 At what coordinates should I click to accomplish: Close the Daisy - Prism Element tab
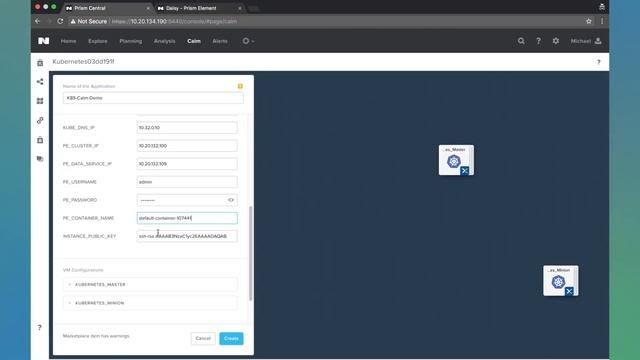[x=240, y=8]
